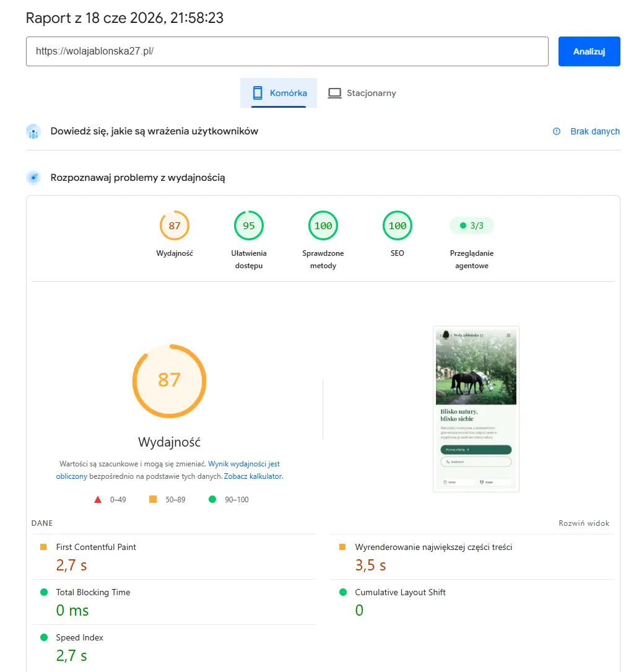Click the Wyrenderowanie największej części treści label

[433, 548]
